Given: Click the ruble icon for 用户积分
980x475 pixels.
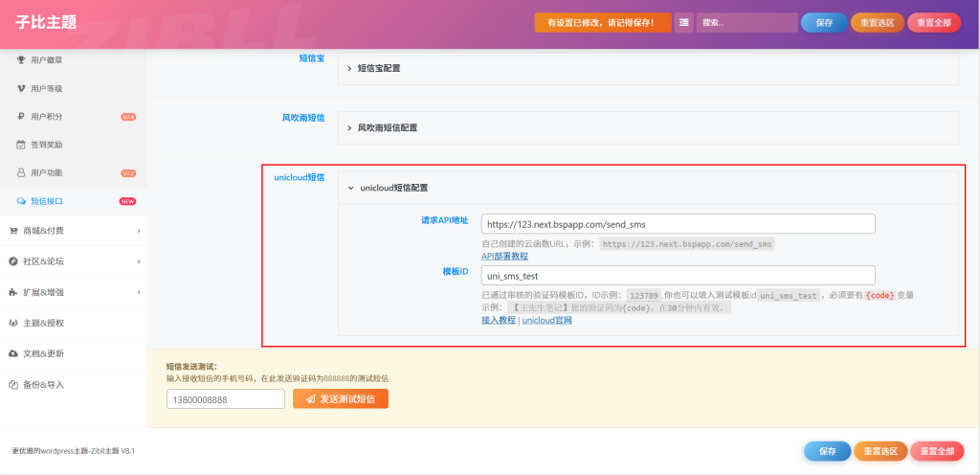Looking at the screenshot, I should [x=21, y=117].
